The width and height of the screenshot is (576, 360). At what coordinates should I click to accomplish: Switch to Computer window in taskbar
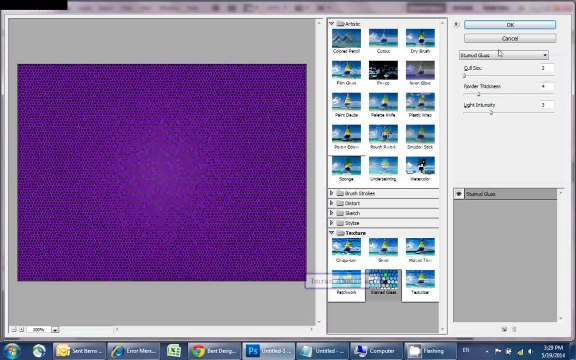pyautogui.click(x=376, y=351)
